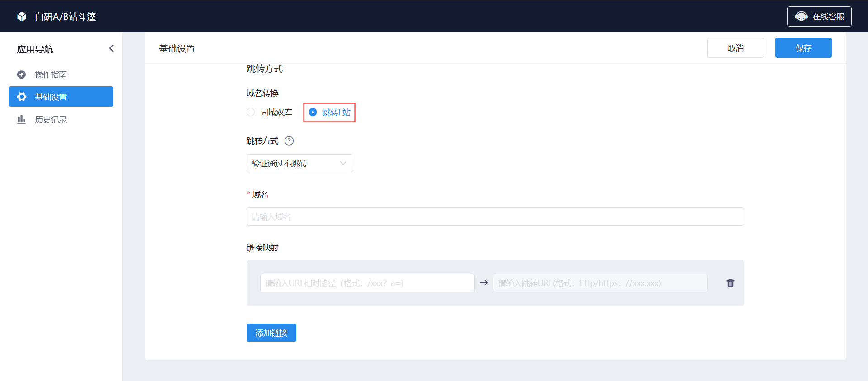Click the 链接映射 label
The width and height of the screenshot is (868, 381).
[x=262, y=248]
